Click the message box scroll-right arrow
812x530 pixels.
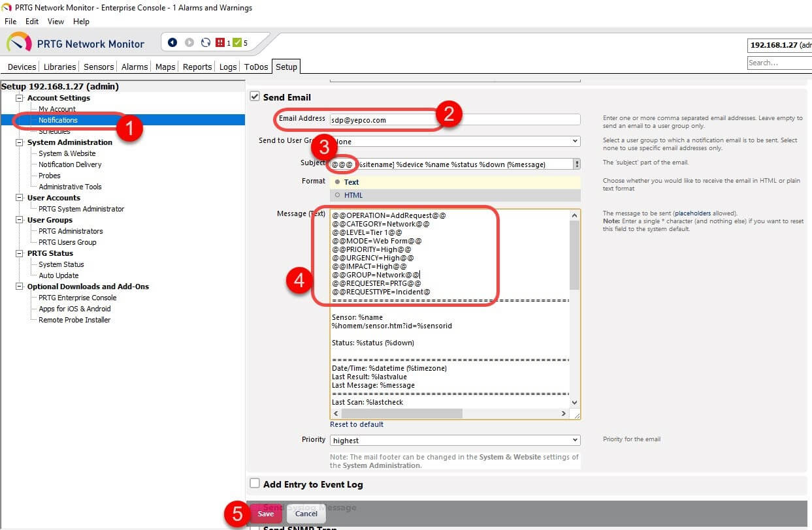pyautogui.click(x=564, y=414)
